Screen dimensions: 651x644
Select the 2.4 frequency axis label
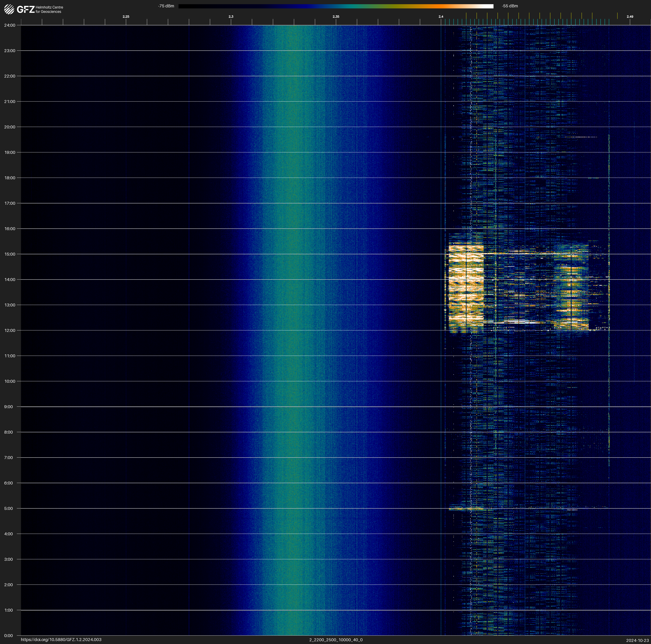[441, 17]
